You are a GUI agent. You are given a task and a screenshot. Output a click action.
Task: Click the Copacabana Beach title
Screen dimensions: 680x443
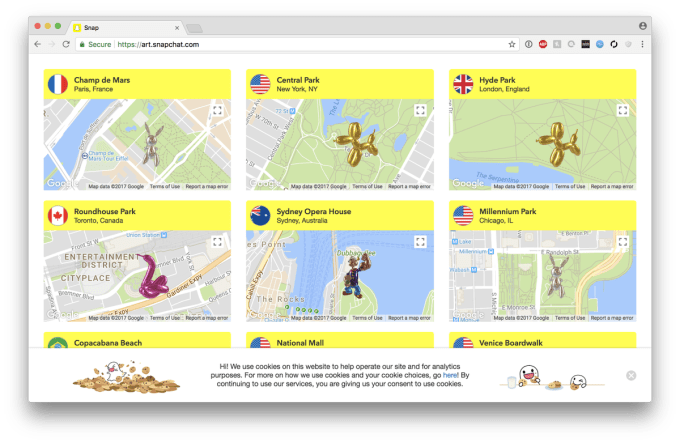click(x=108, y=343)
